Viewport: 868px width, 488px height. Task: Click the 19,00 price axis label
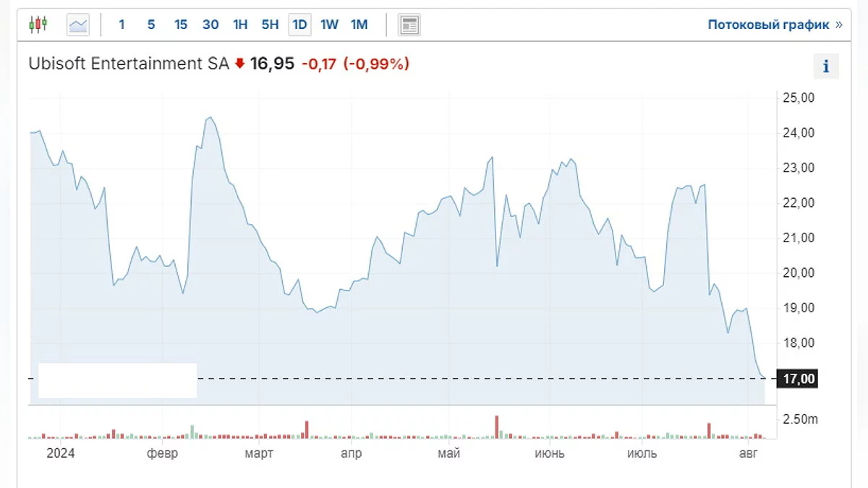(x=798, y=308)
